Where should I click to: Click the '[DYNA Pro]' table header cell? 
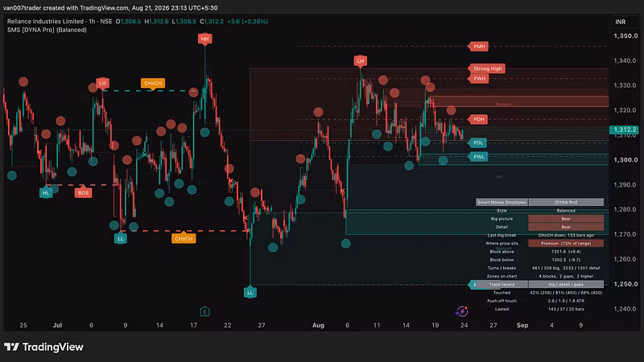pyautogui.click(x=566, y=203)
